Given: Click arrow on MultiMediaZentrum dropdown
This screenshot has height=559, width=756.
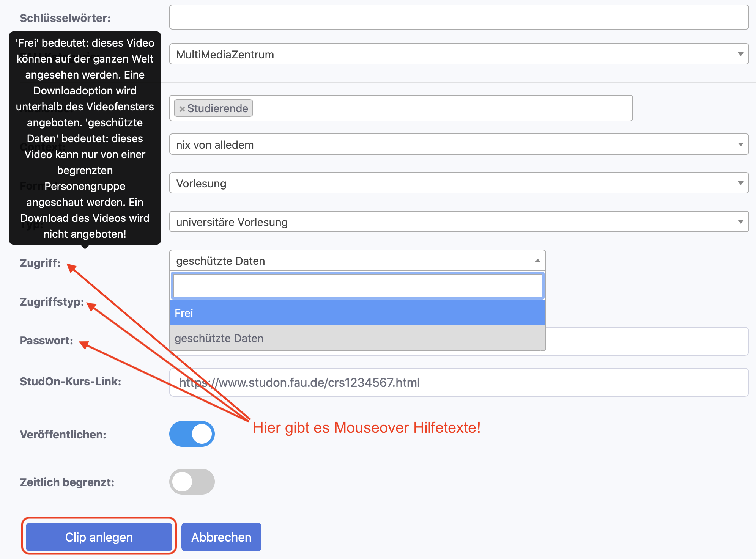Looking at the screenshot, I should coord(740,54).
